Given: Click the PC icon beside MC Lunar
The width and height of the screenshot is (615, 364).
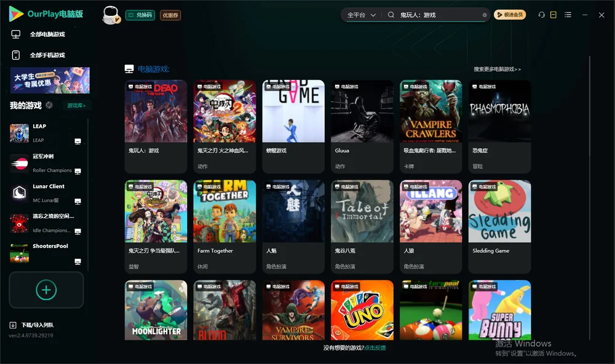Looking at the screenshot, I should click(77, 202).
